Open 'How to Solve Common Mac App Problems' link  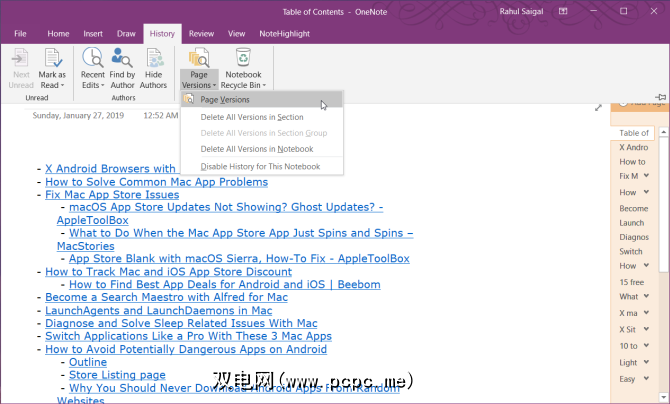[156, 182]
